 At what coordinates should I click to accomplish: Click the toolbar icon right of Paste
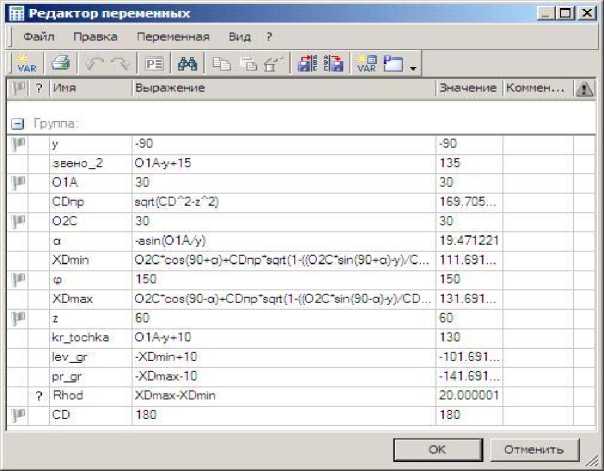click(x=273, y=64)
